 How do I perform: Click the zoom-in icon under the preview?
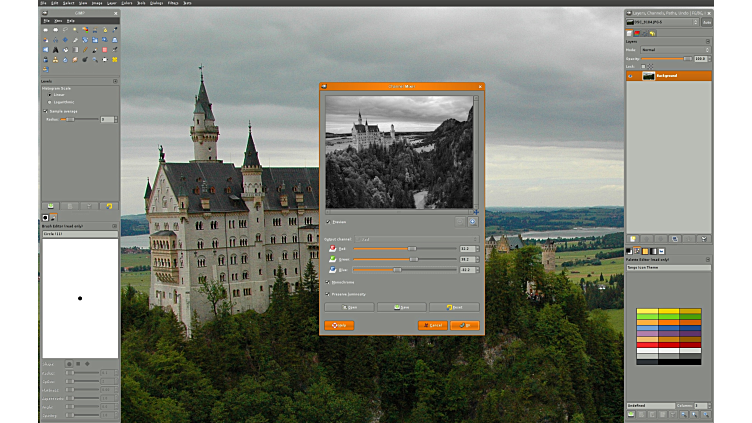click(473, 221)
